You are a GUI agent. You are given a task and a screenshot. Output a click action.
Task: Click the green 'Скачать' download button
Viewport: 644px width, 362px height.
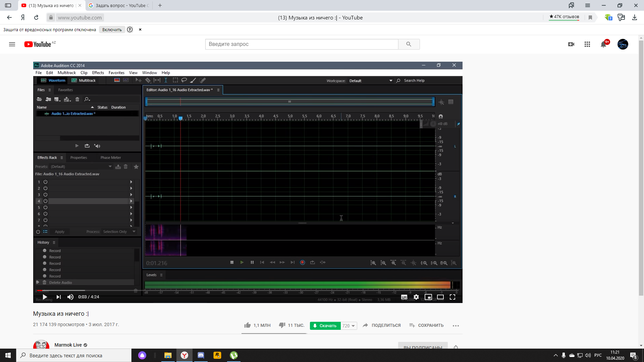[x=325, y=326]
